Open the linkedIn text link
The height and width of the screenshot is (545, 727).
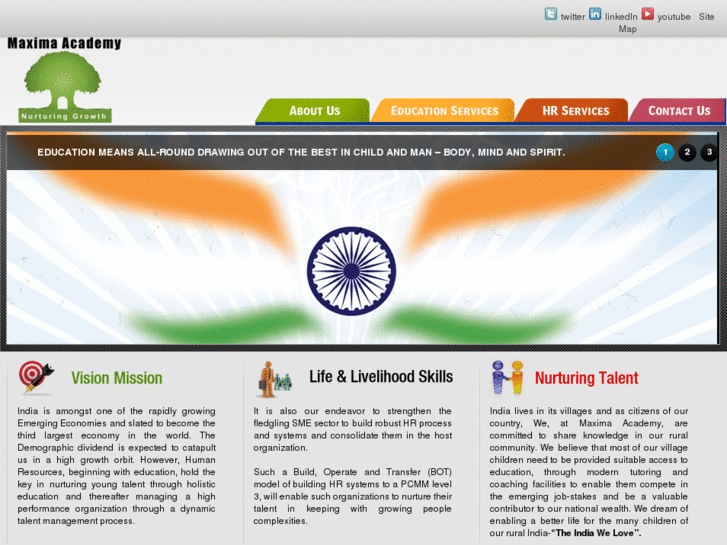point(621,17)
